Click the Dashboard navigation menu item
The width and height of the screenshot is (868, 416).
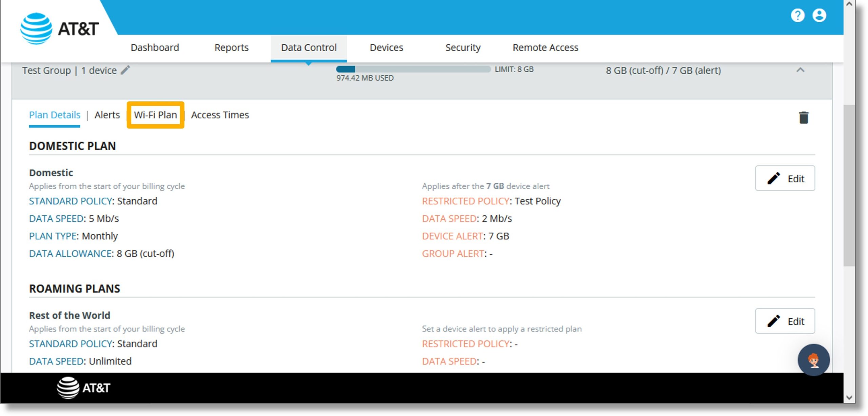[x=155, y=47]
